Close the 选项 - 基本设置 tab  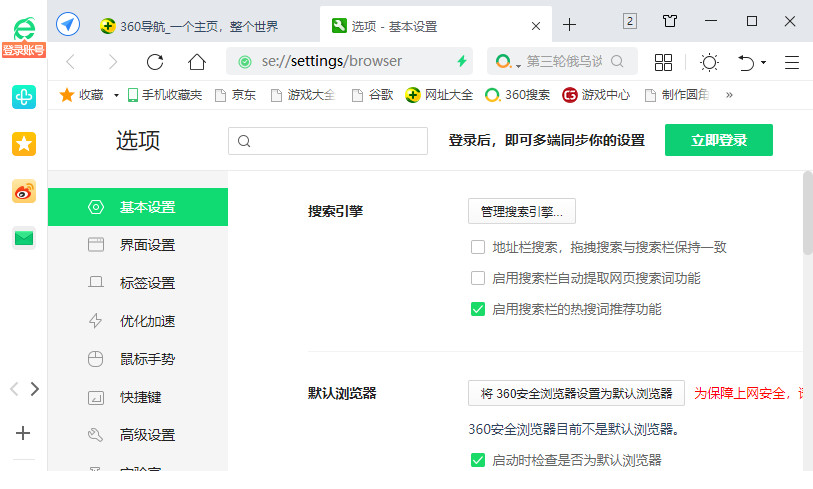(536, 26)
